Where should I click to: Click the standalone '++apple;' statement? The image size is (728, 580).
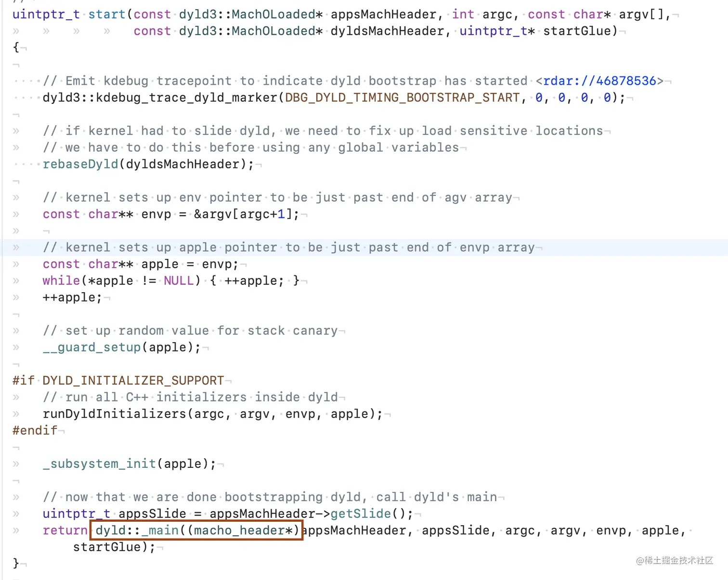coord(72,297)
